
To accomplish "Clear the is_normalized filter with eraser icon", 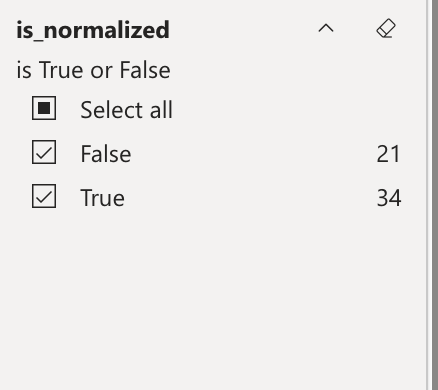I will [386, 28].
